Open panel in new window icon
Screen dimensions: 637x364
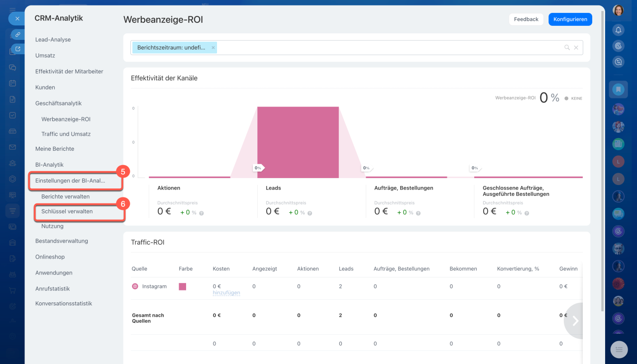tap(17, 49)
